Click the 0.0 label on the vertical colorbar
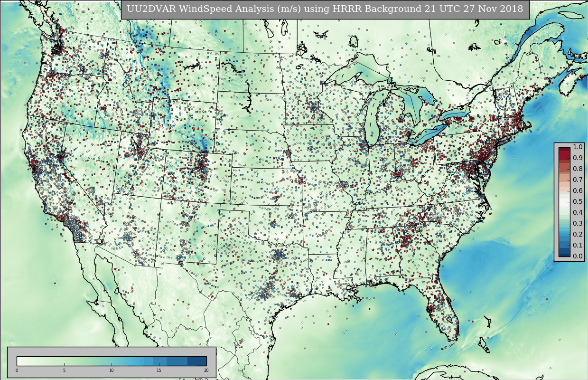 [x=578, y=256]
